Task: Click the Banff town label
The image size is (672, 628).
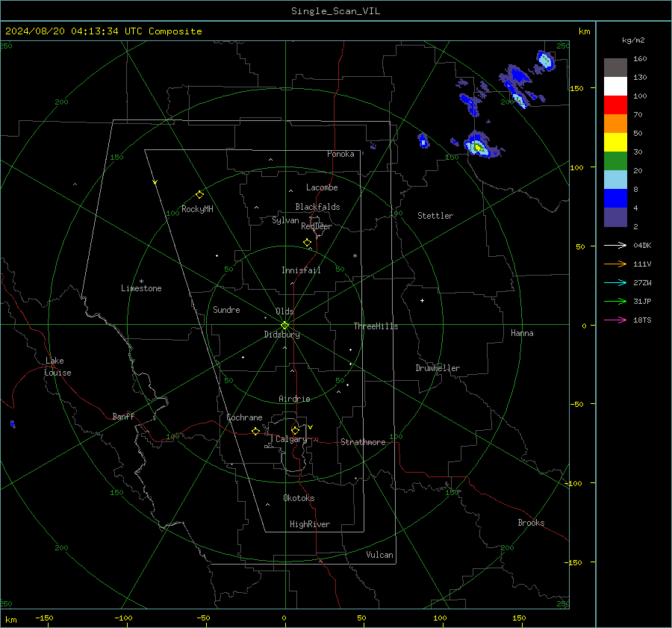Action: click(x=123, y=417)
